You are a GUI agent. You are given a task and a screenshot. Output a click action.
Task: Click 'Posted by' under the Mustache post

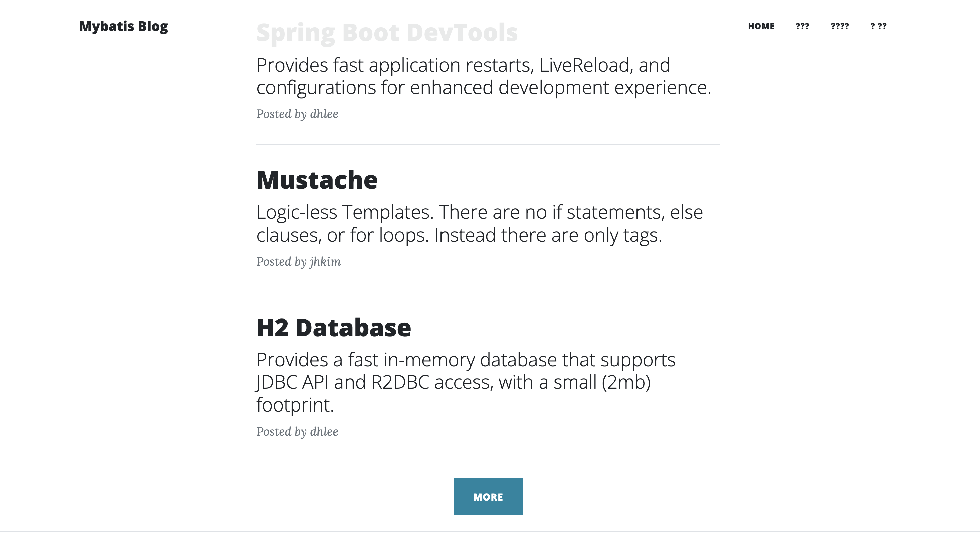pyautogui.click(x=281, y=262)
